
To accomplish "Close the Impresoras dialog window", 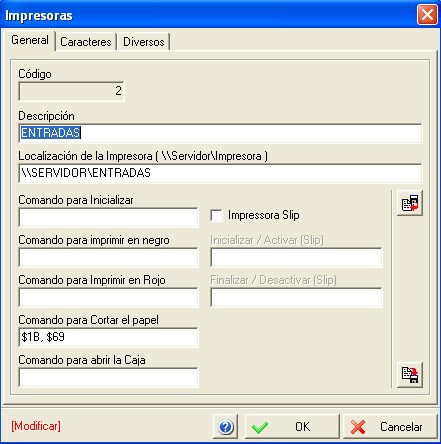I will click(x=427, y=15).
